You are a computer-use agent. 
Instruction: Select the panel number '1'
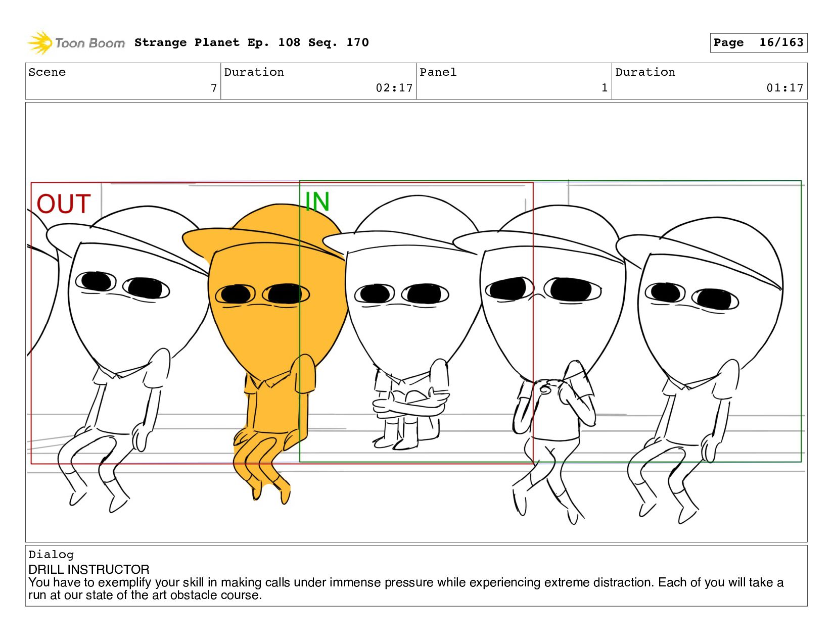click(x=605, y=88)
